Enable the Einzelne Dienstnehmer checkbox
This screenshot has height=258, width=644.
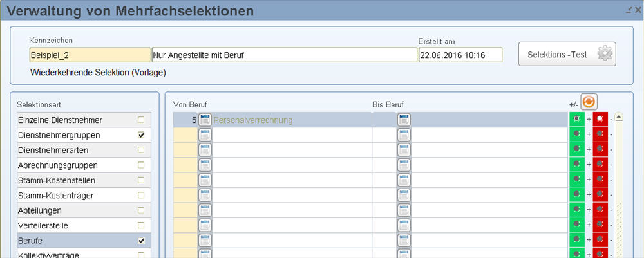141,120
